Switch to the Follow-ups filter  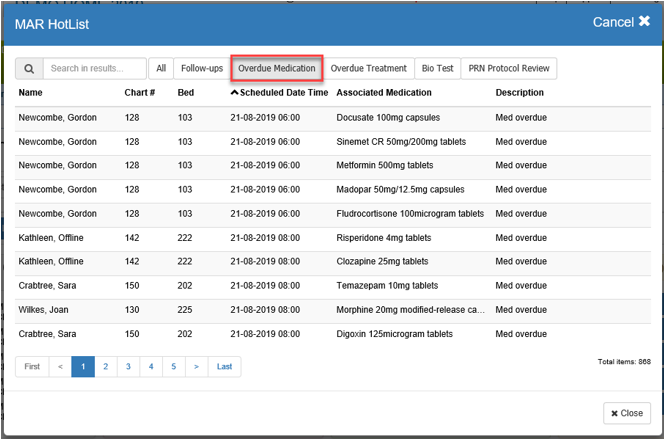click(202, 69)
